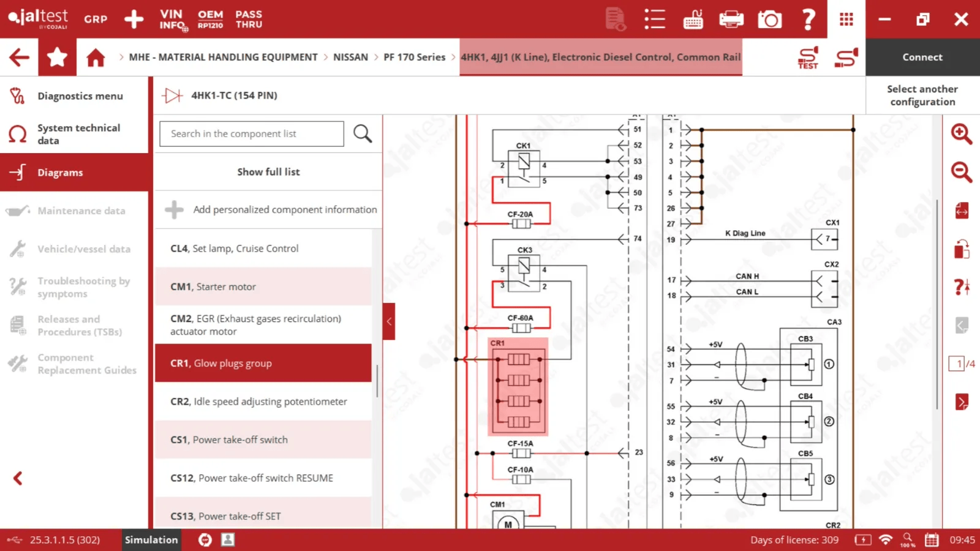Click the diagram vertical scrollbar
The image size is (980, 551).
pos(937,303)
